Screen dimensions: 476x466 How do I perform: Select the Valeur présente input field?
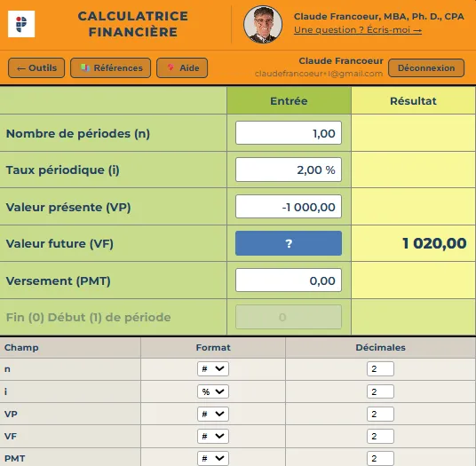tap(289, 207)
